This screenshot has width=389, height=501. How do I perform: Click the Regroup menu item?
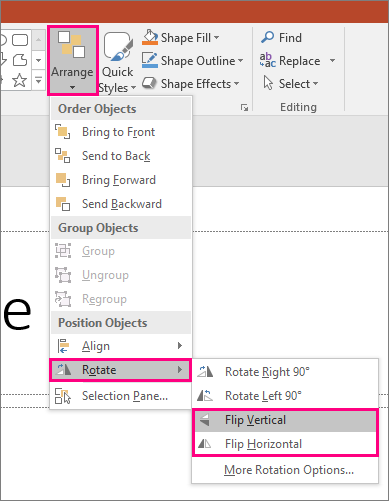121,299
